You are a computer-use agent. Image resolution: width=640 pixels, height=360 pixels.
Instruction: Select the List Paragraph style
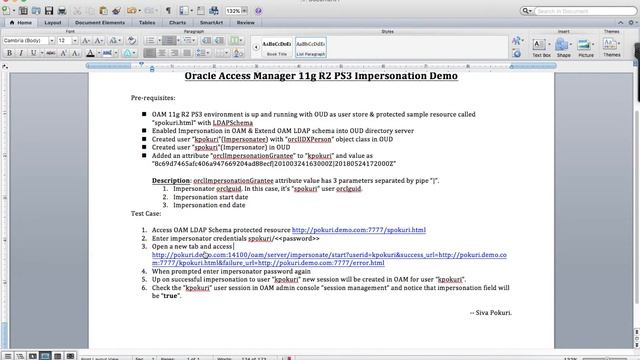(311, 47)
